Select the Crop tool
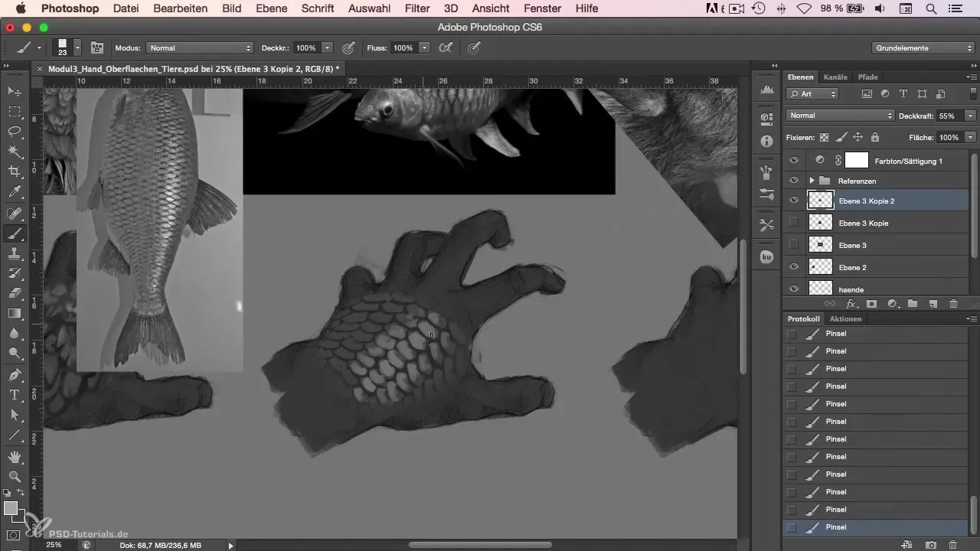 point(15,171)
